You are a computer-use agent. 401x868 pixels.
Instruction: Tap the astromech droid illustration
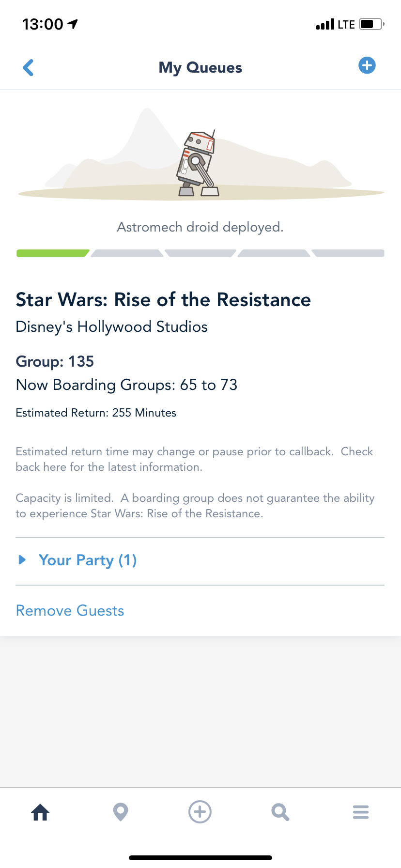coord(198,164)
